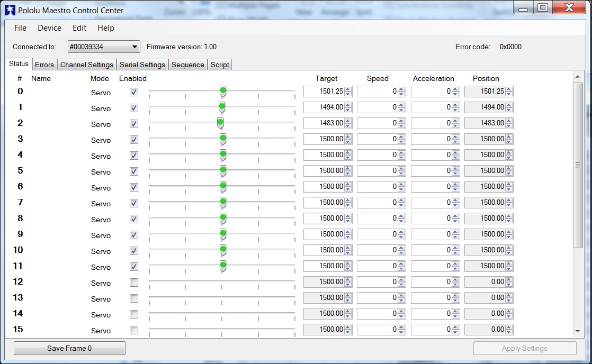Select the Status tab
592x364 pixels.
pyautogui.click(x=19, y=63)
